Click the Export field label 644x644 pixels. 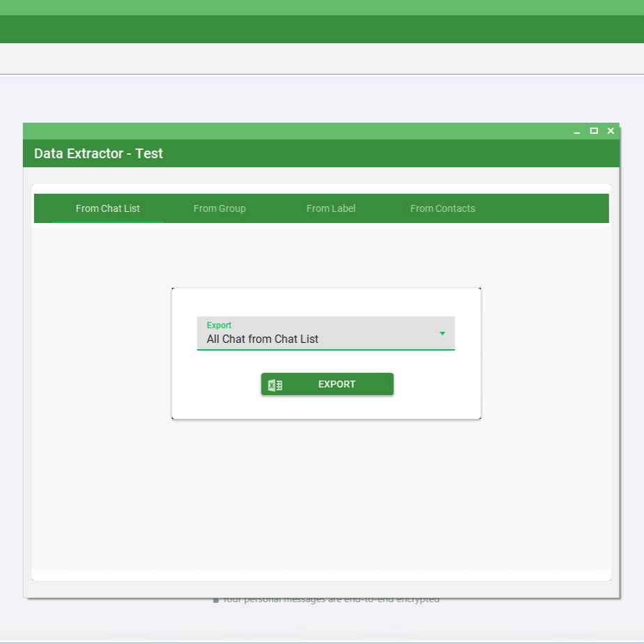219,325
